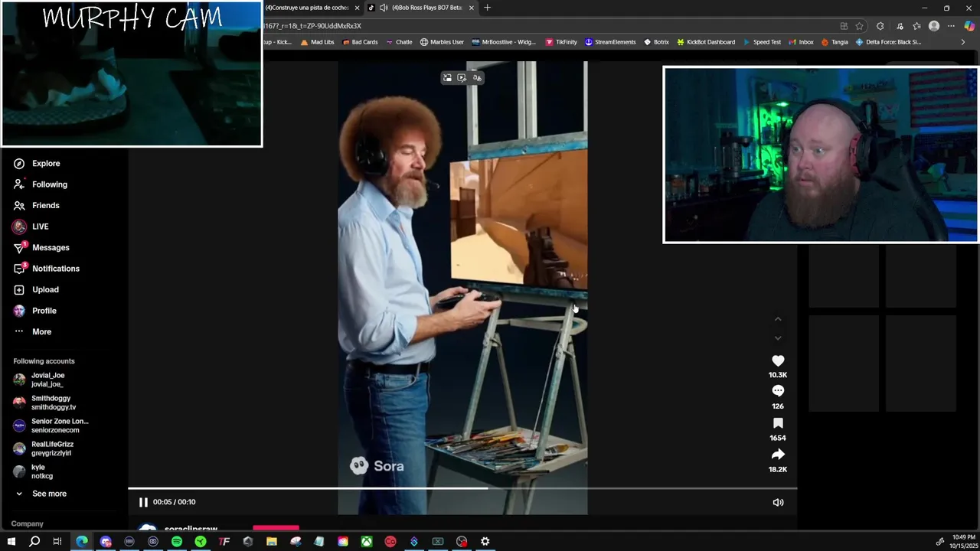Add this page to favorites with the star
Screen dimensions: 980x551
click(x=860, y=26)
